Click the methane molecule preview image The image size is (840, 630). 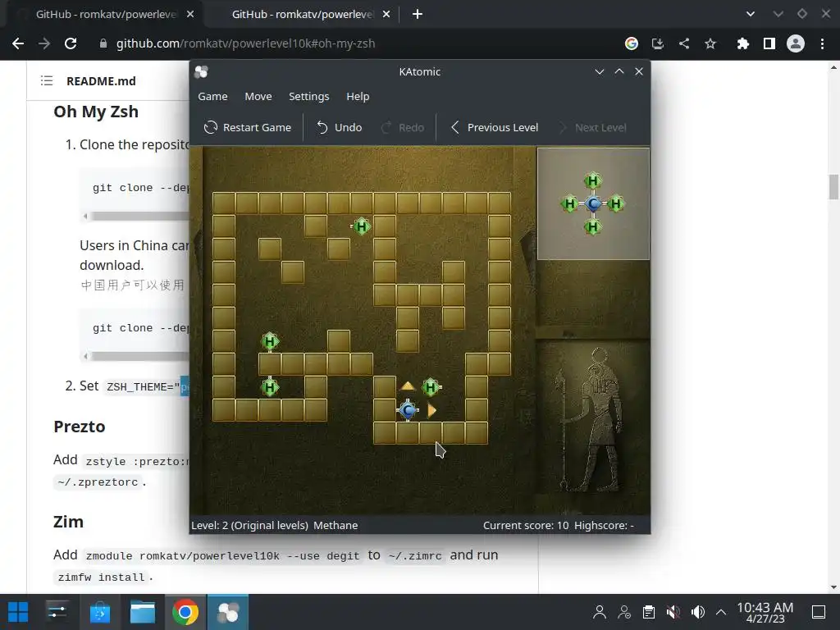click(x=593, y=203)
